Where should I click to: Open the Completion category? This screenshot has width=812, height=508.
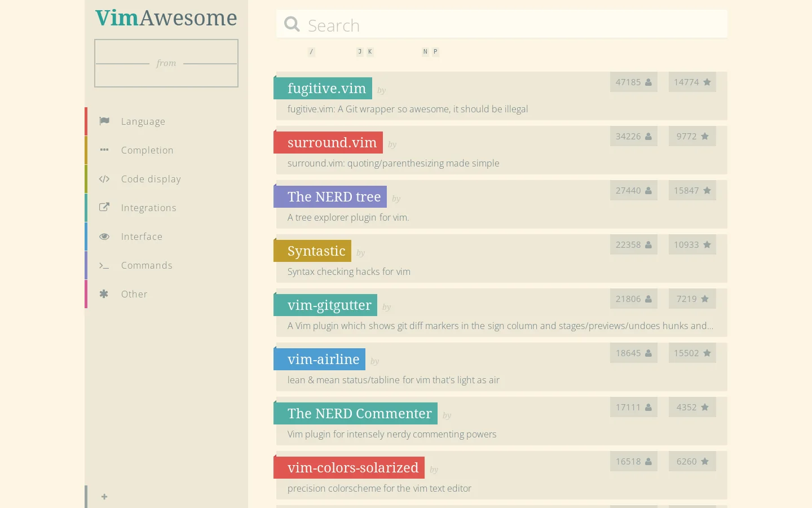166,150
